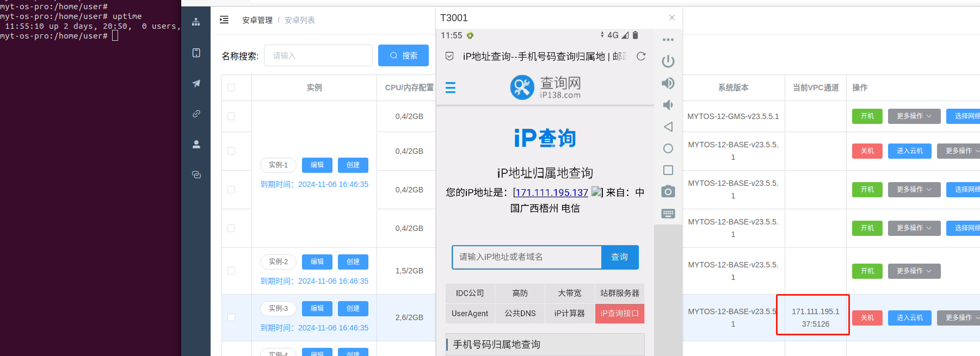Expand 更多操作 in the third table row
Image resolution: width=980 pixels, height=356 pixels.
click(914, 190)
